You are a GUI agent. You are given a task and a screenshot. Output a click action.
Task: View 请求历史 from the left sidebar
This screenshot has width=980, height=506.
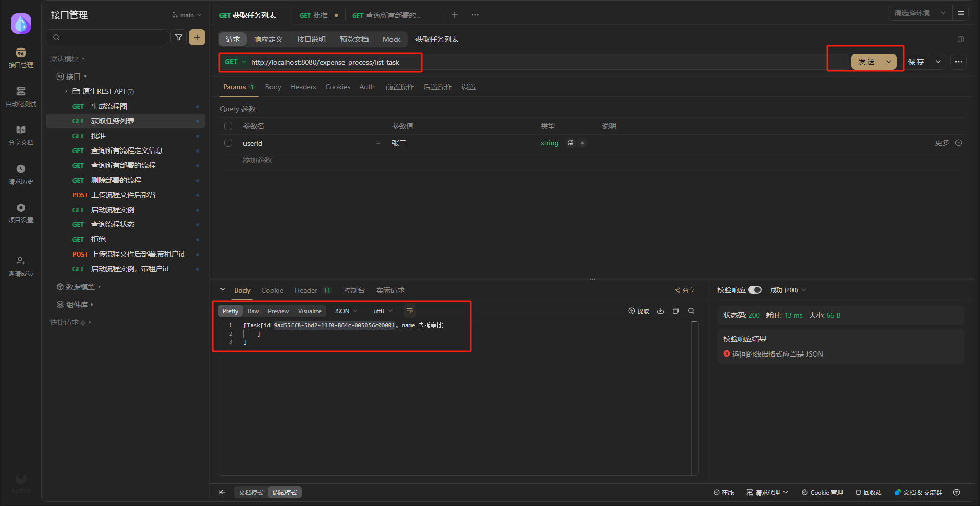tap(20, 173)
